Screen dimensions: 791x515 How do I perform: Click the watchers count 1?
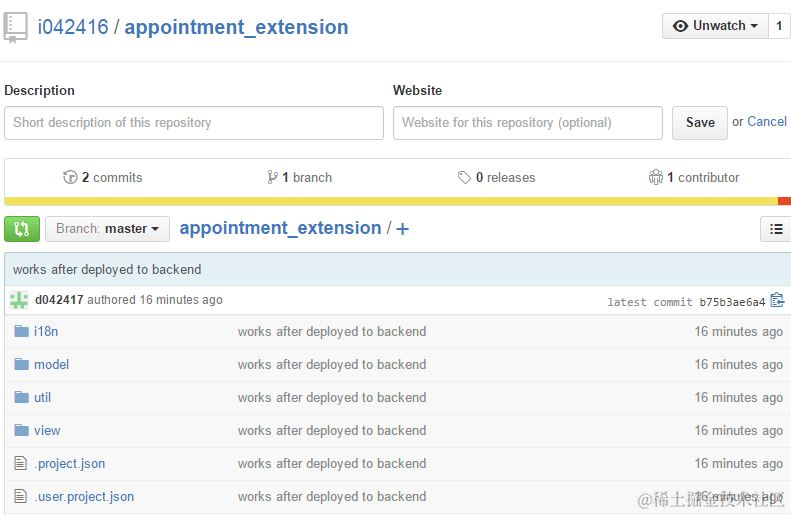pyautogui.click(x=779, y=26)
